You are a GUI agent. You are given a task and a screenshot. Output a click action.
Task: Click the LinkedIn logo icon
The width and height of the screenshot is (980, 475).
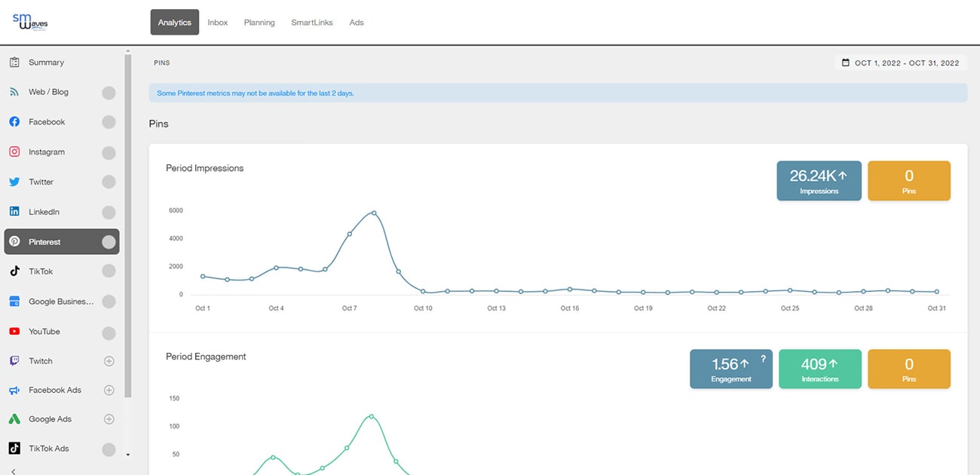[x=14, y=212]
